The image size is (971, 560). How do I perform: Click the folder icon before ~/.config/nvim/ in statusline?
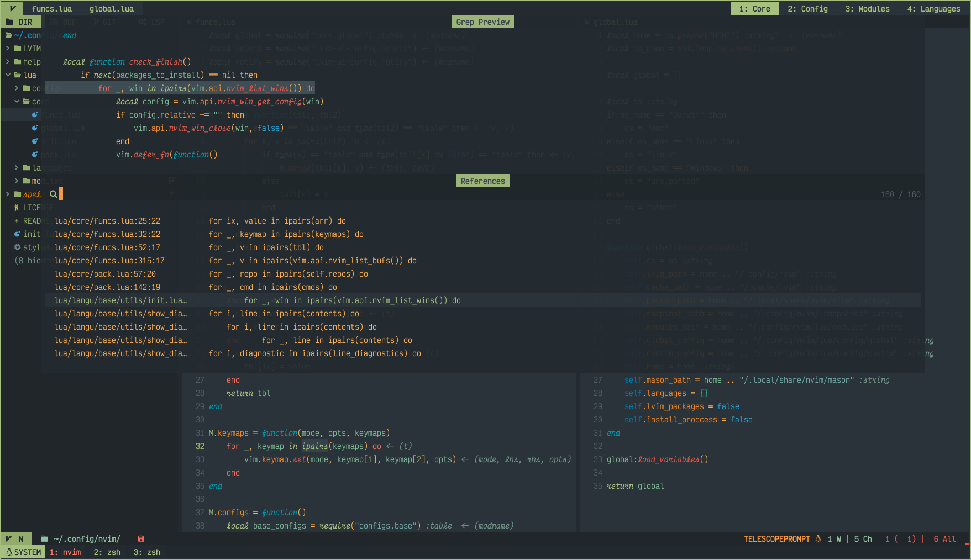44,538
